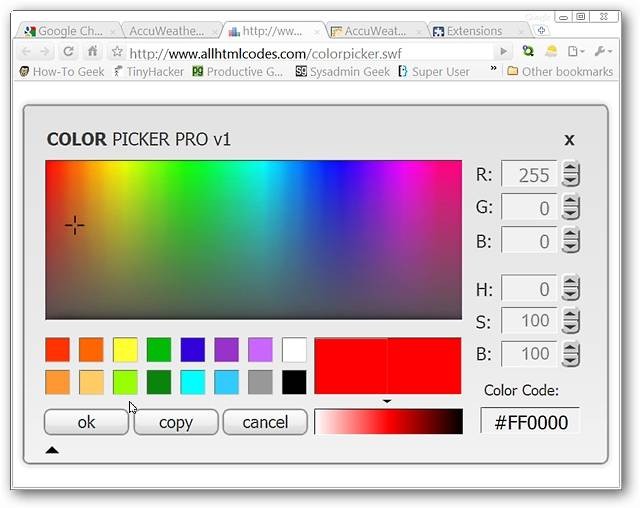Open the wrench settings menu

point(603,51)
